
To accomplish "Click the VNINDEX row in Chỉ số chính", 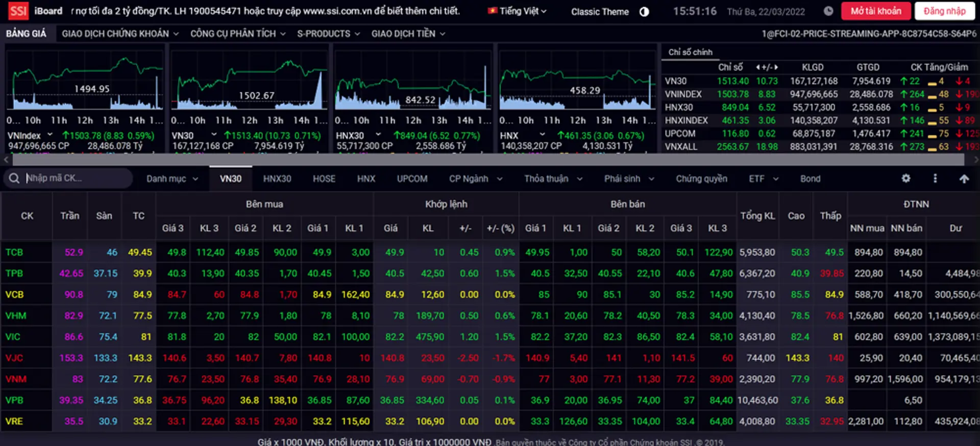I will pos(821,94).
